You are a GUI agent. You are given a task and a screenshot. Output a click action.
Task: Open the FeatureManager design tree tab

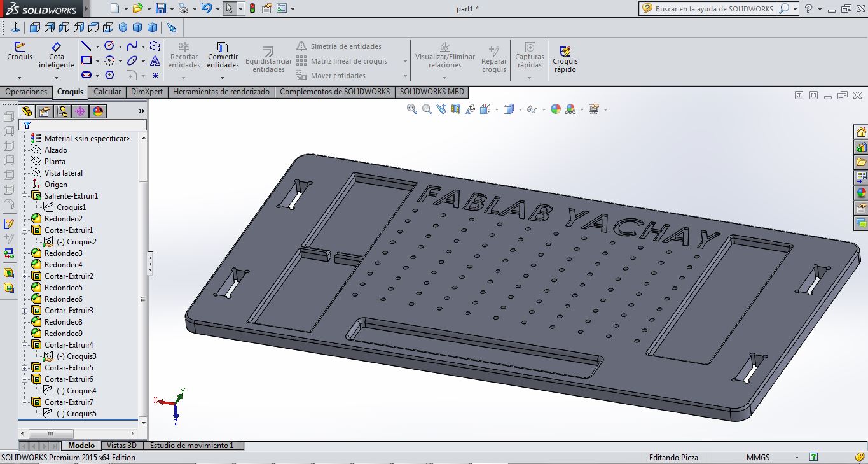click(27, 111)
